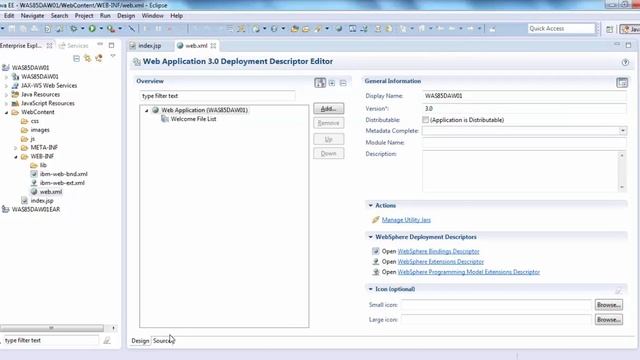Viewport: 640px width, 360px height.
Task: Click Link with Editor icon in Enterprise Explorer
Action: [87, 59]
